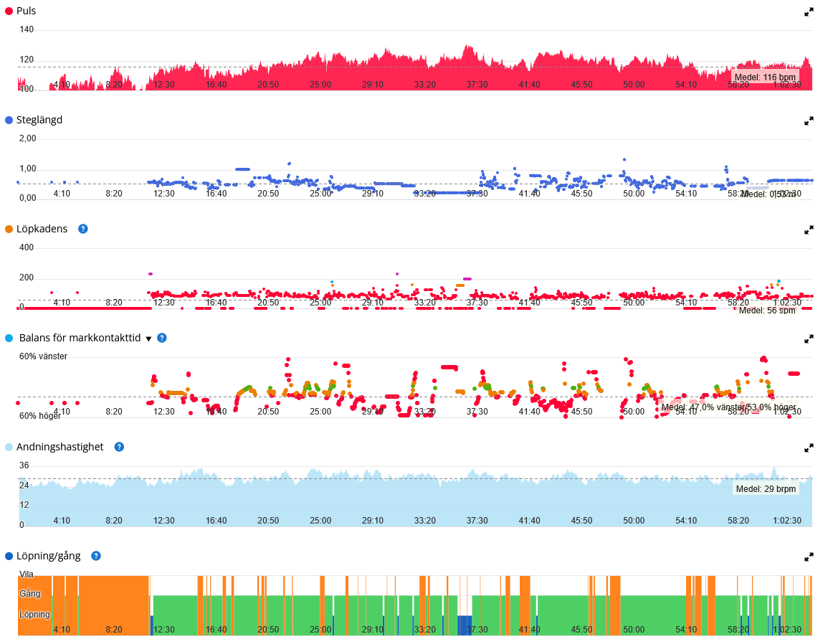This screenshot has width=823, height=644.
Task: Click the 'Medel: 29 brpm' average label
Action: [x=766, y=488]
